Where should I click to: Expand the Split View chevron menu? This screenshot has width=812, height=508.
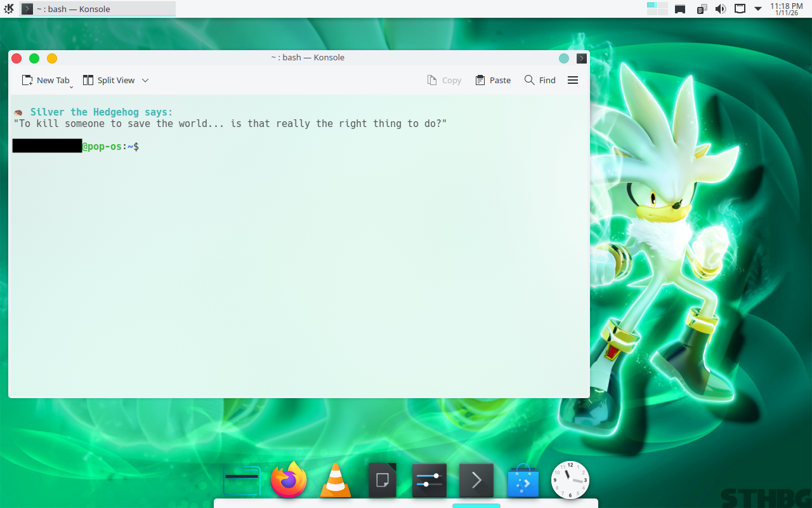[145, 81]
